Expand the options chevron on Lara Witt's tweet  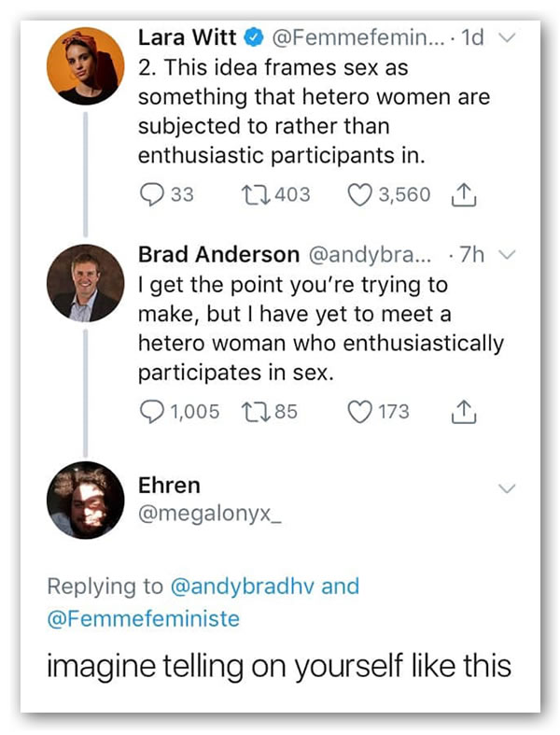(507, 39)
